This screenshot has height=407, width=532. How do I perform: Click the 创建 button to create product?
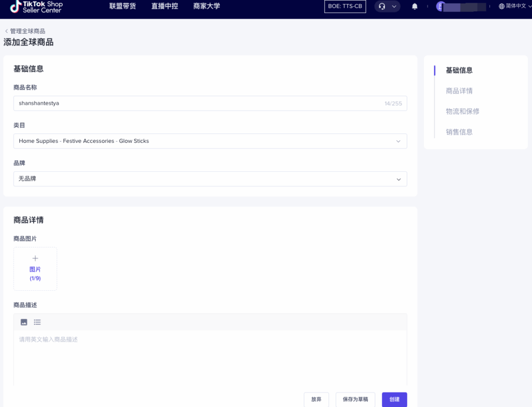coord(394,399)
